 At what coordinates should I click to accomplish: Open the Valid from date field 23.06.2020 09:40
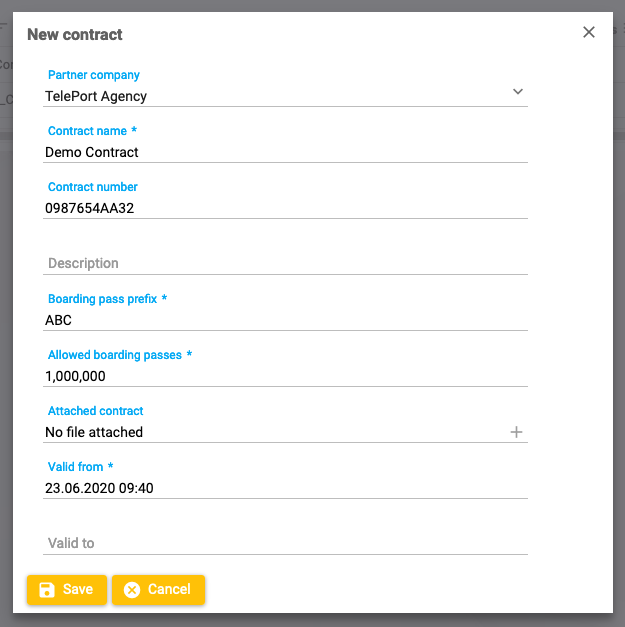285,489
